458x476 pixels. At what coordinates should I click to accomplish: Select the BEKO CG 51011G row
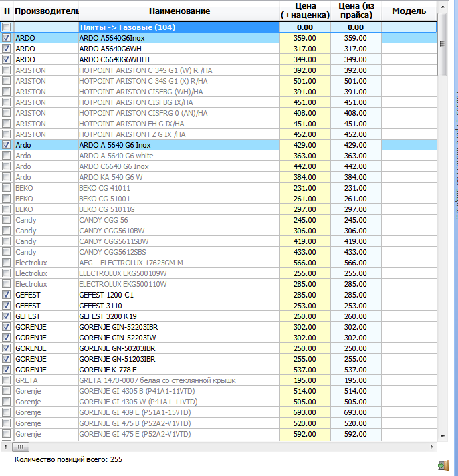[x=219, y=209]
